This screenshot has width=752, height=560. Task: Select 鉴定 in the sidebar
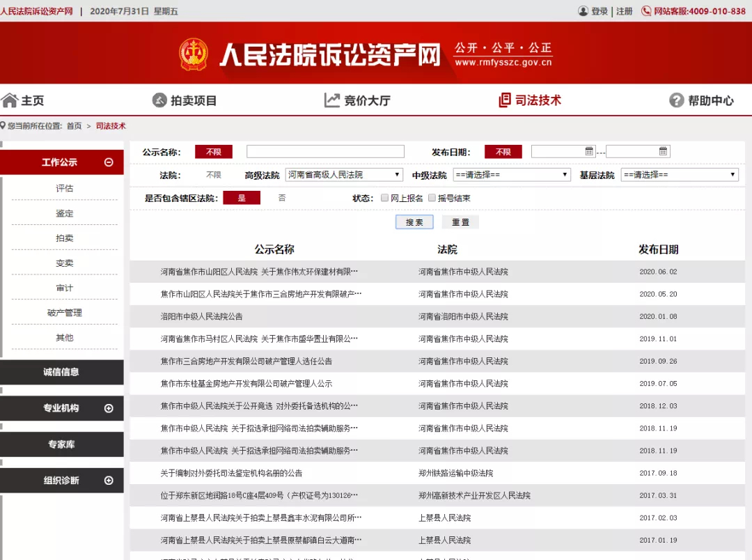(64, 213)
